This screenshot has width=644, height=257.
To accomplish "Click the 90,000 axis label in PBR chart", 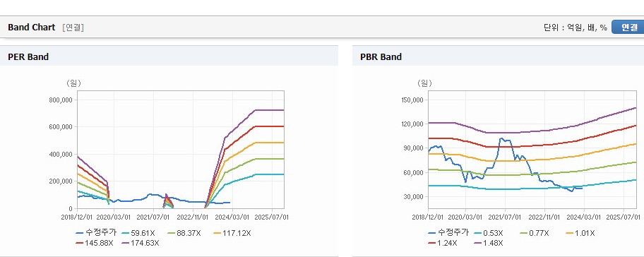I will [x=414, y=148].
